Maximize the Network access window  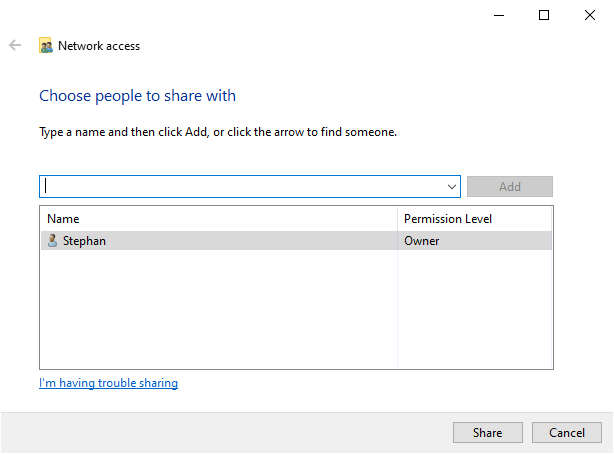point(544,15)
